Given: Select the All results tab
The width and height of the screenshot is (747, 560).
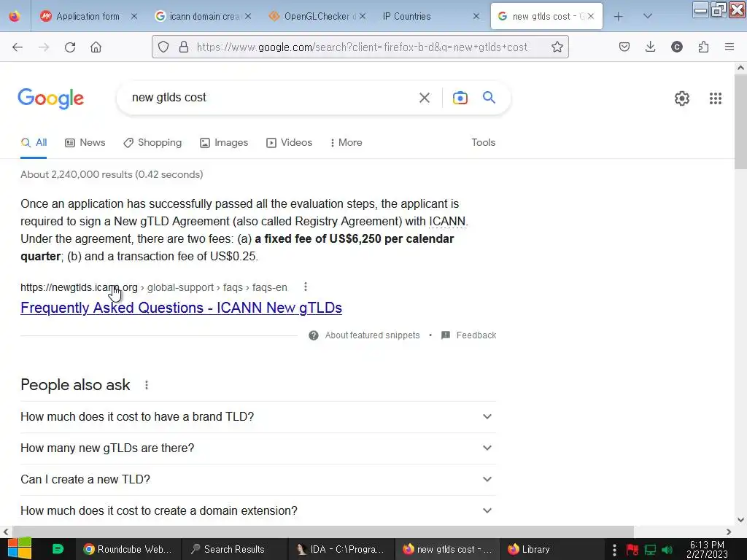Looking at the screenshot, I should [34, 142].
